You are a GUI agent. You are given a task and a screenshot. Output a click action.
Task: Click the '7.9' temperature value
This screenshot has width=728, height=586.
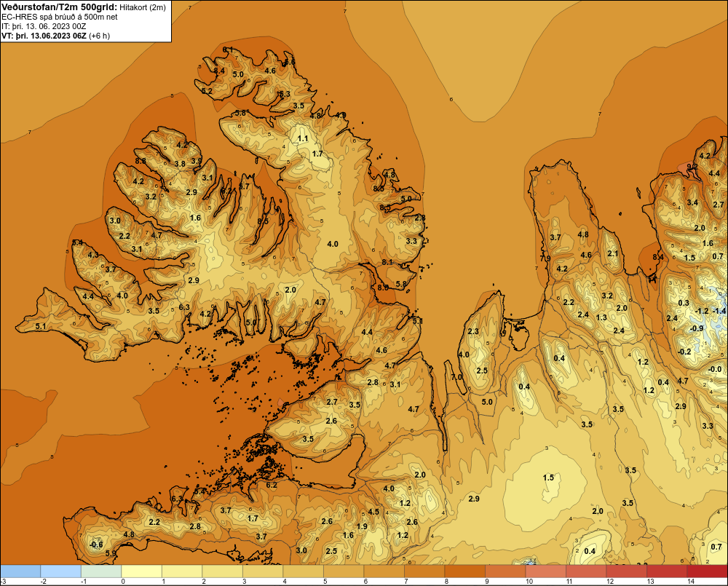[545, 258]
